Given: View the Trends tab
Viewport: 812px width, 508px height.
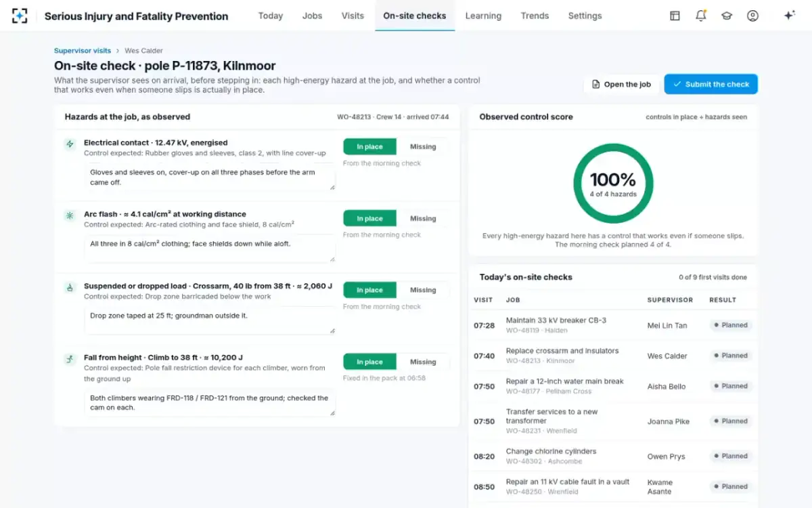Looking at the screenshot, I should point(535,16).
